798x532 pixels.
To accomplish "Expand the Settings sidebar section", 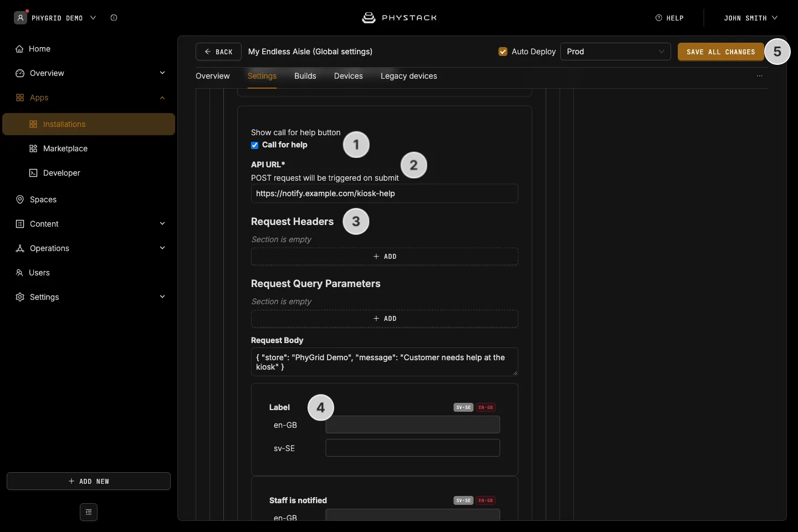I will 162,297.
